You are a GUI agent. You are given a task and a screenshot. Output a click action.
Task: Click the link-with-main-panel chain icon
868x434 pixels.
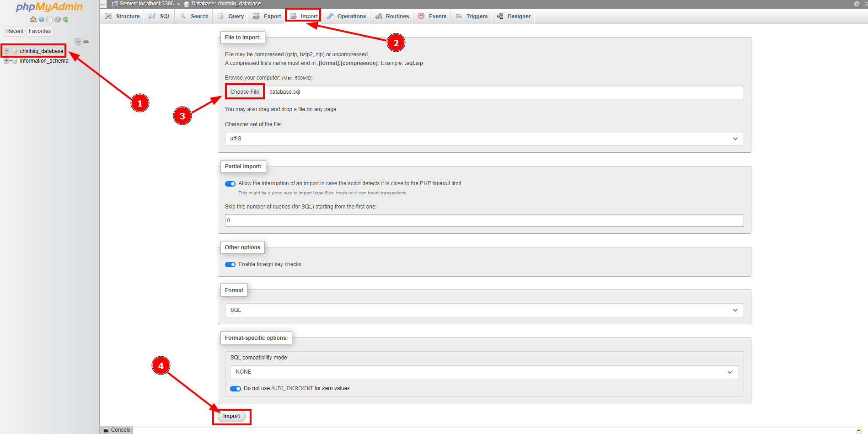[x=86, y=42]
